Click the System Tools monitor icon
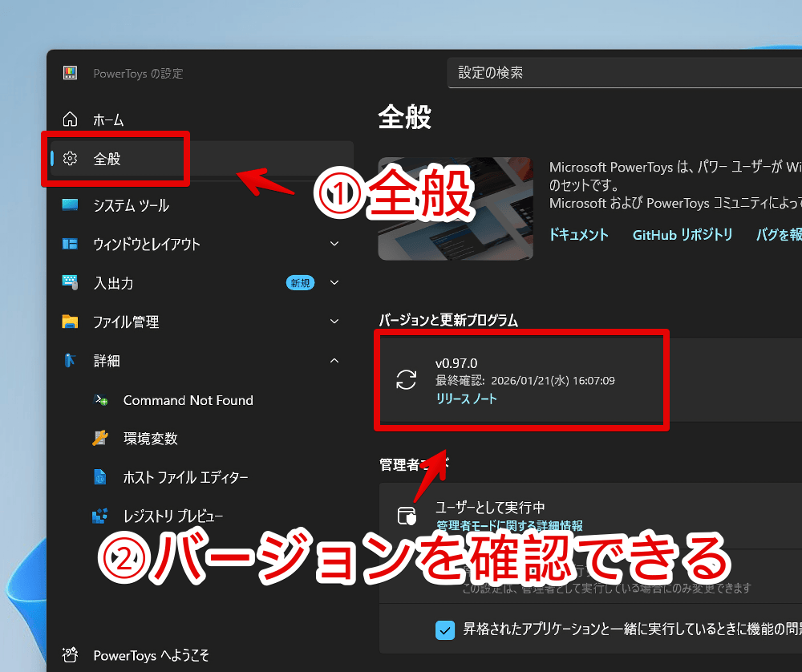Image resolution: width=802 pixels, height=672 pixels. 71,205
